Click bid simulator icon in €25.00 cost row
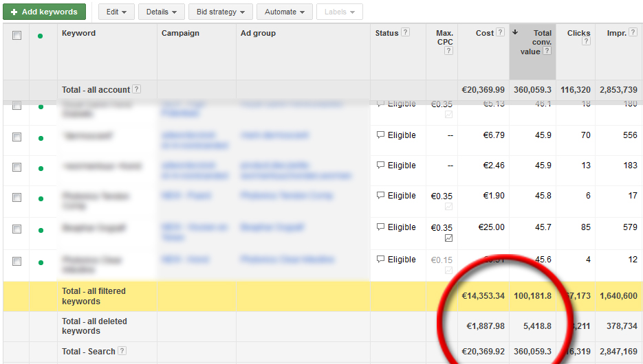The image size is (643, 364). [448, 238]
